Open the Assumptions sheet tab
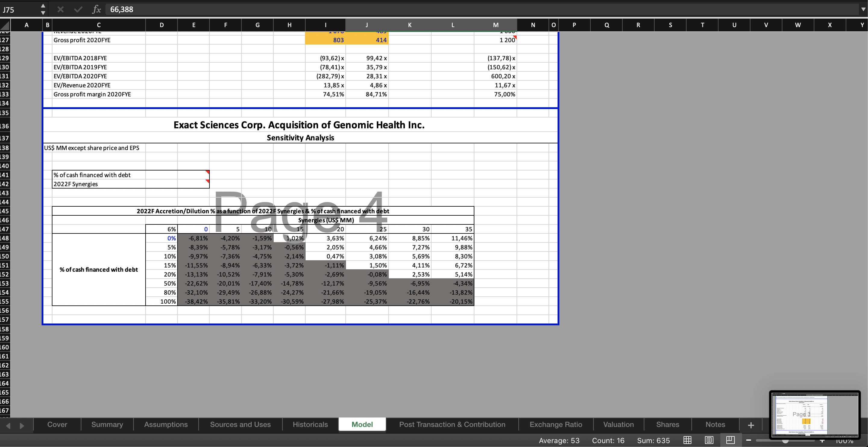The image size is (868, 447). (166, 424)
